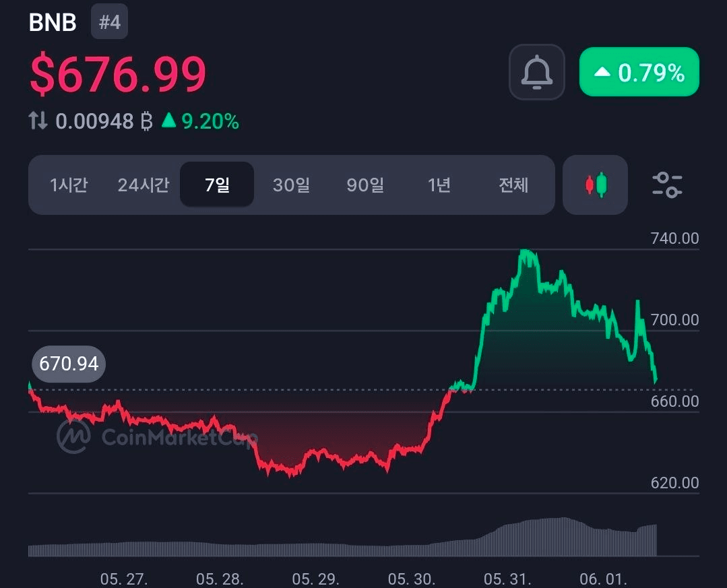This screenshot has height=588, width=727.
Task: Switch to candlestick chart view
Action: pos(595,185)
